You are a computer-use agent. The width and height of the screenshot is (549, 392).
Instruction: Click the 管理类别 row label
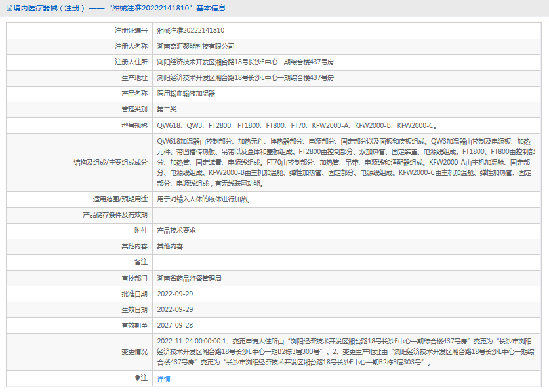click(134, 109)
